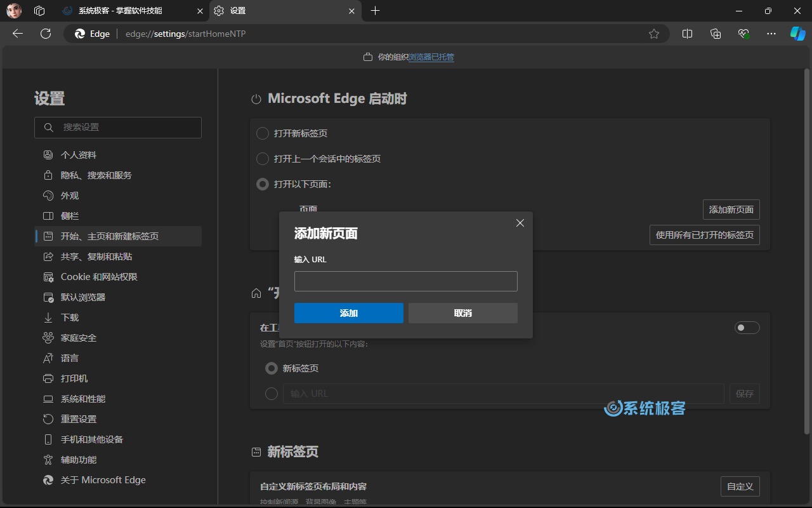Click the Edge site info badge
The width and height of the screenshot is (812, 508).
93,34
